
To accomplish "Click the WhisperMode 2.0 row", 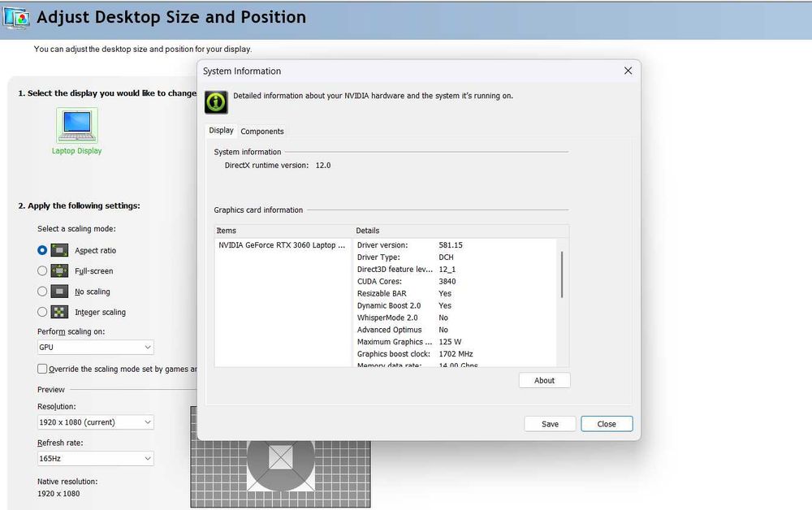I will coord(456,318).
